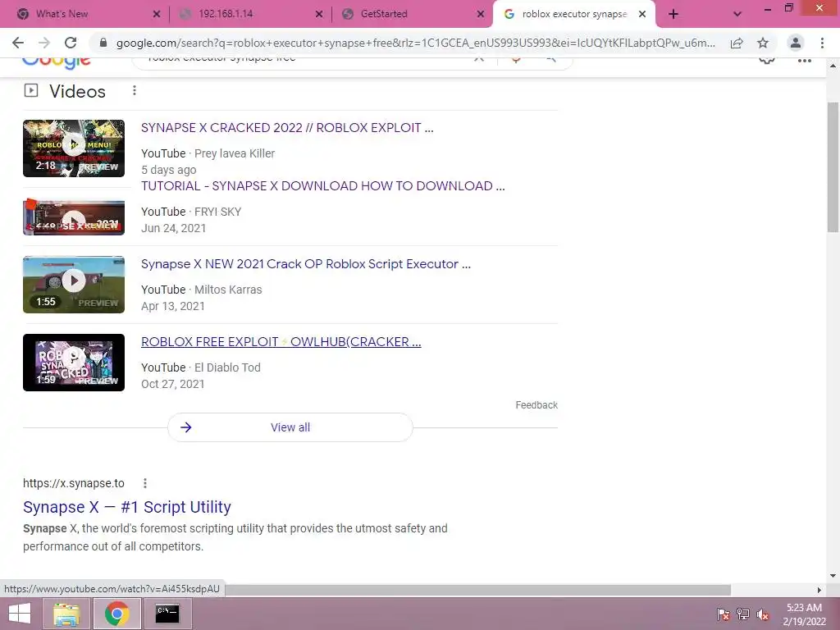Open Action Center flag icon

[x=724, y=614]
